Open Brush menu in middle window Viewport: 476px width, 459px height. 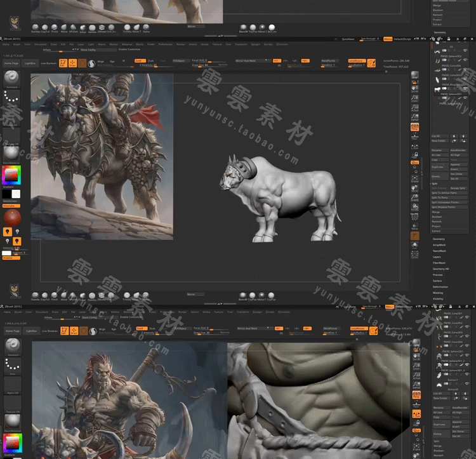click(17, 44)
